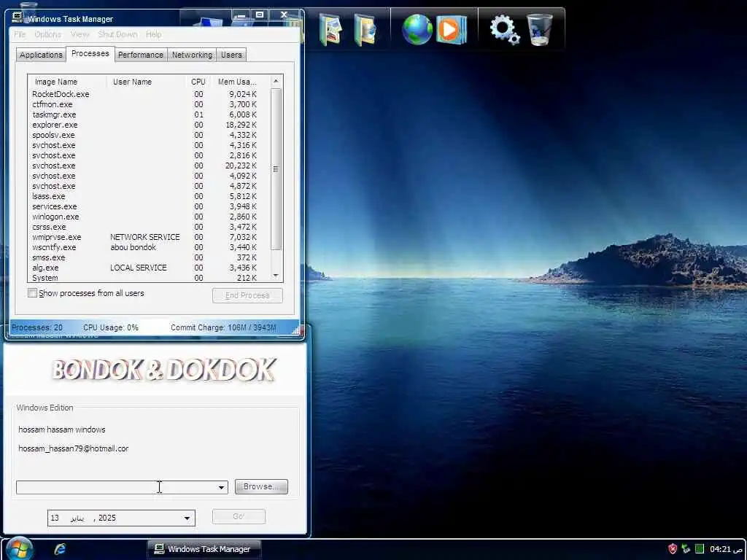
Task: Click the green CPU meter tray icon
Action: pos(700,549)
